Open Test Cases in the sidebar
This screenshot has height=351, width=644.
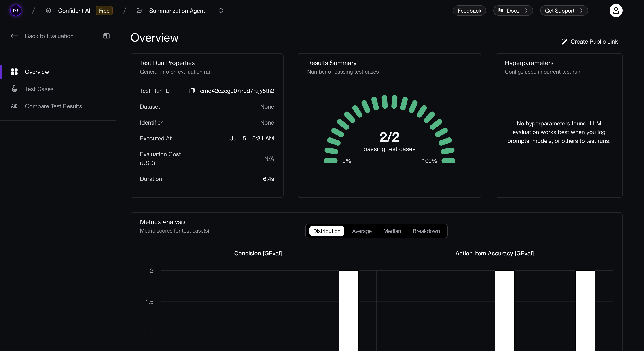(x=39, y=89)
